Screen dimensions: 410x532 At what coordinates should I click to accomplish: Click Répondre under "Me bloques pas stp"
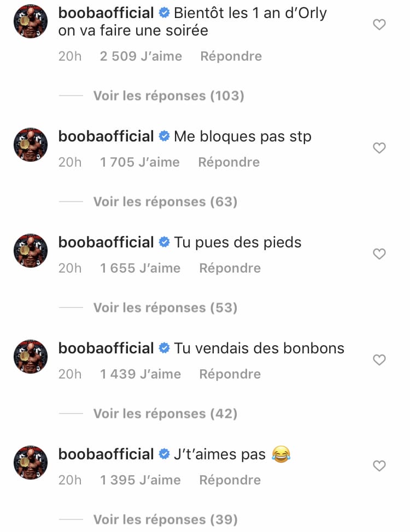229,162
